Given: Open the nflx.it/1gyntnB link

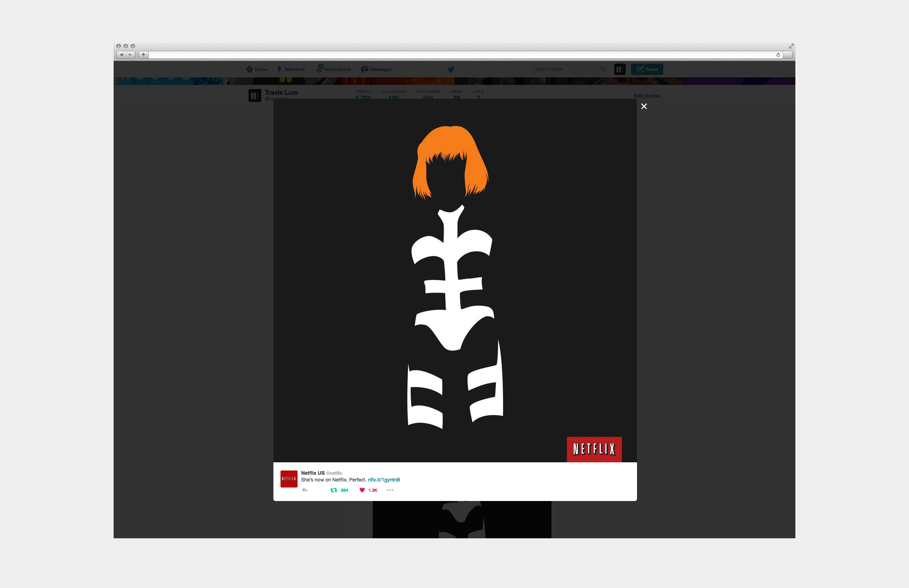Looking at the screenshot, I should tap(384, 480).
